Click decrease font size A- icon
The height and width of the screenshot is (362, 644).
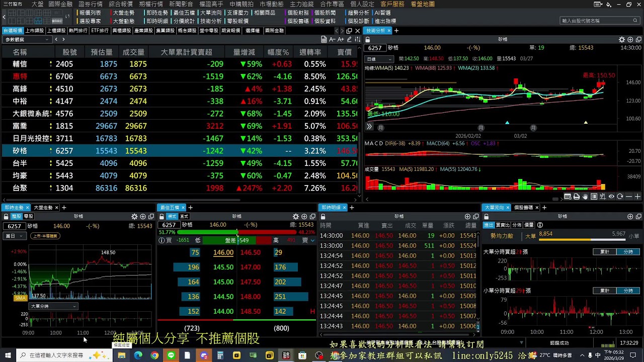click(x=333, y=39)
